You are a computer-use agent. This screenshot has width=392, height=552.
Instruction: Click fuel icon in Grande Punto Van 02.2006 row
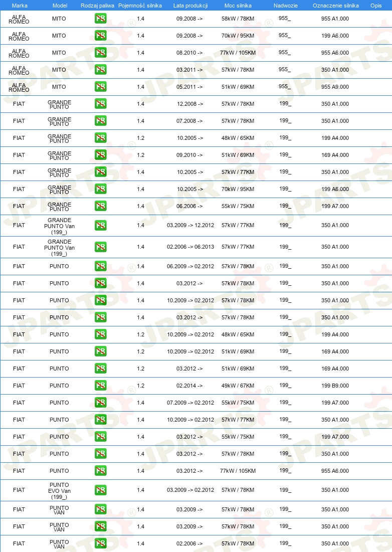coord(101,247)
